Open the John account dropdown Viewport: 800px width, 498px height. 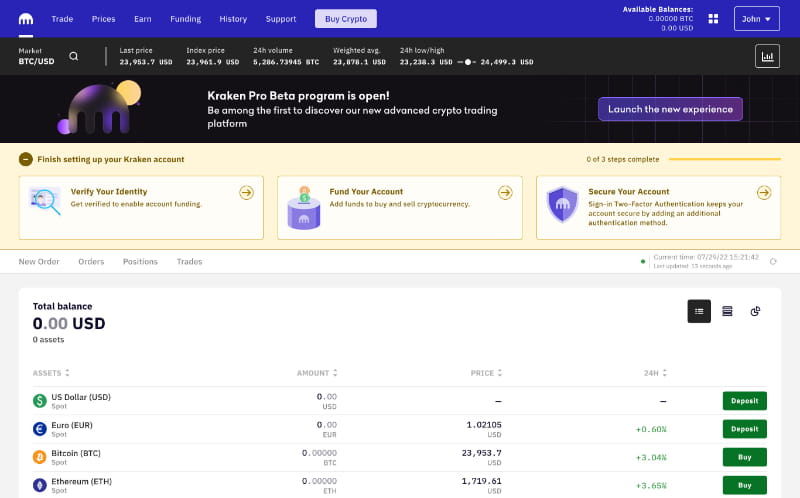click(756, 19)
